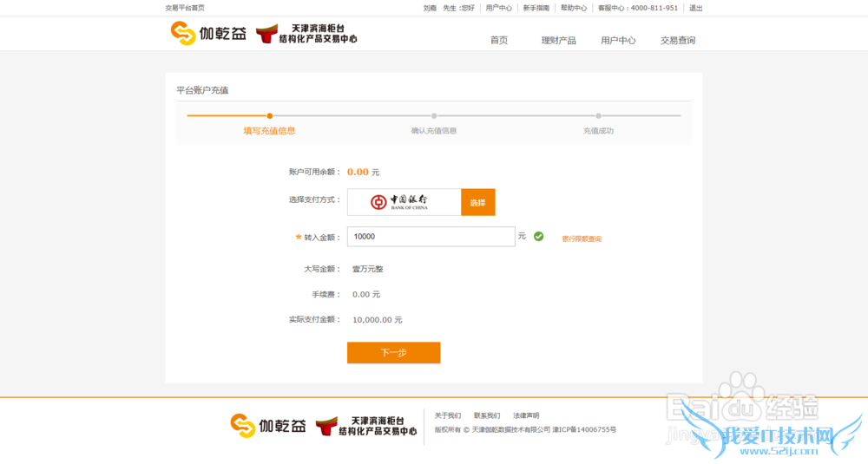The width and height of the screenshot is (868, 464).
Task: Open 用户中心 in the main navigation
Action: [x=618, y=40]
